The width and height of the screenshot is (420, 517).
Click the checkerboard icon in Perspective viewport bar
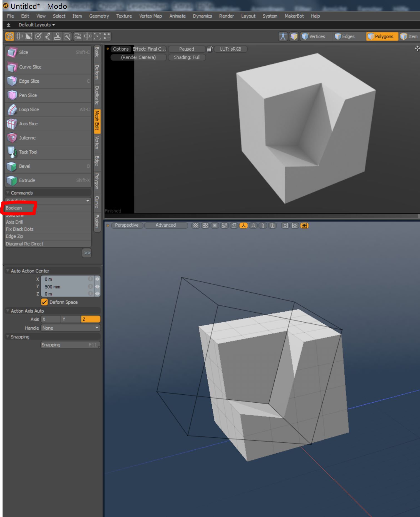(196, 226)
